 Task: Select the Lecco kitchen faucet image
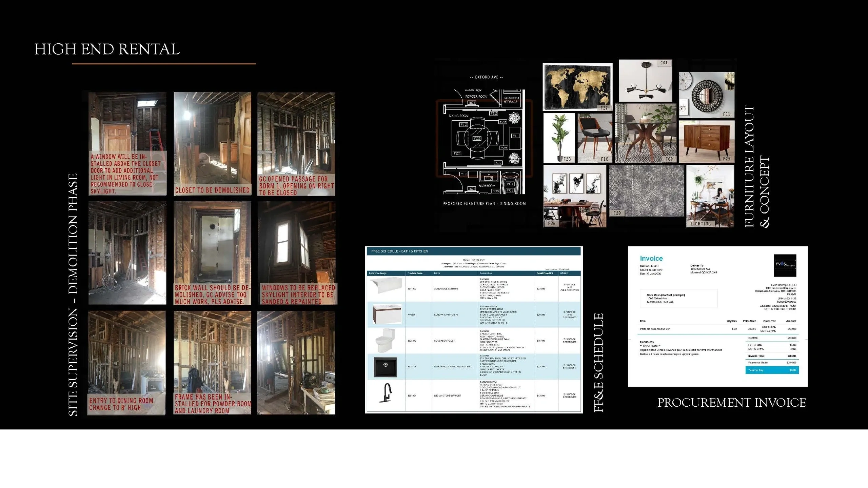click(x=386, y=393)
